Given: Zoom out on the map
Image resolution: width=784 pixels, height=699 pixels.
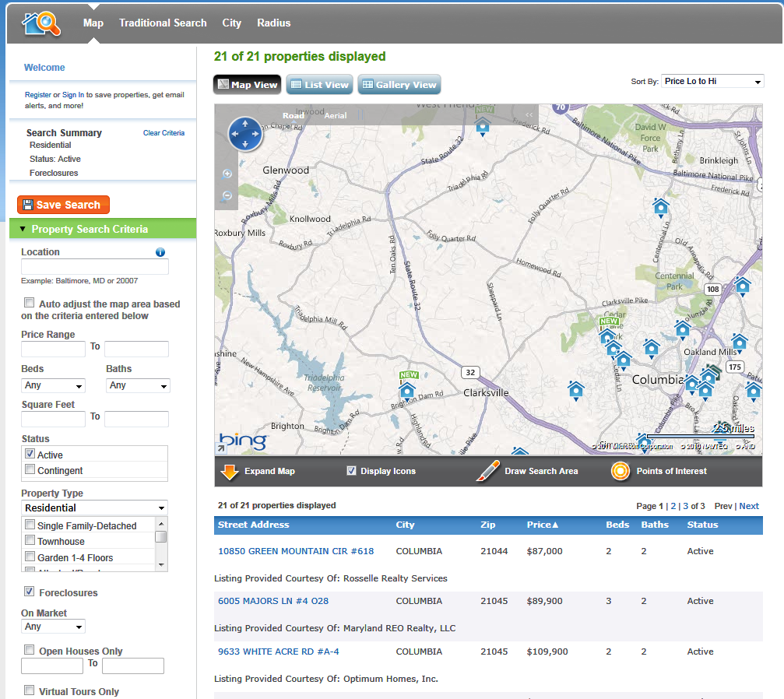Looking at the screenshot, I should (x=227, y=195).
